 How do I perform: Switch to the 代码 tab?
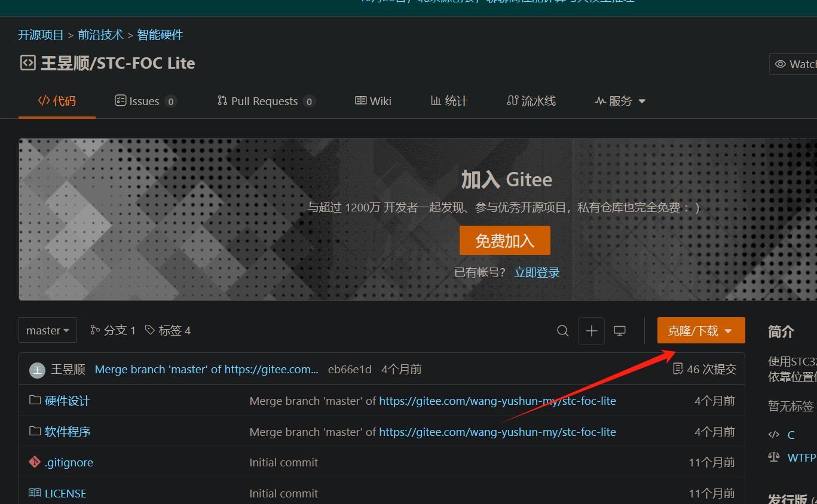57,101
